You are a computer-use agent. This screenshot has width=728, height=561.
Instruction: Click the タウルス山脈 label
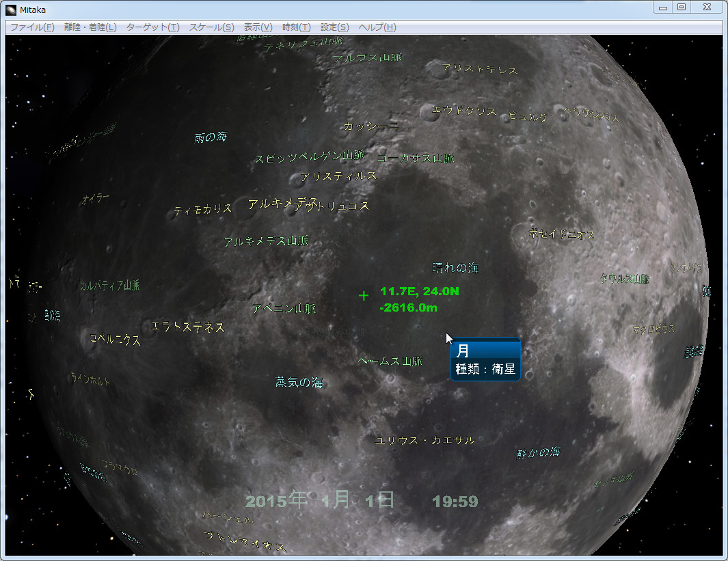(x=625, y=278)
